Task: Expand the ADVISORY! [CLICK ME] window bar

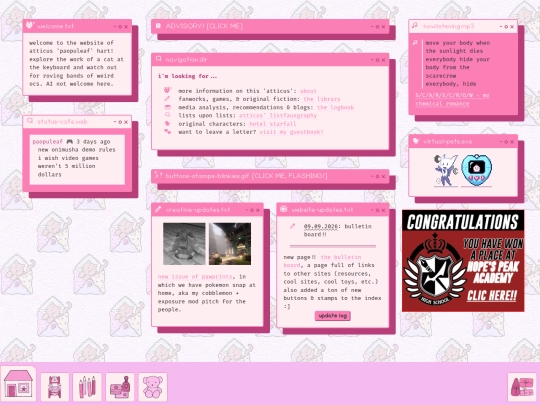Action: (x=270, y=26)
